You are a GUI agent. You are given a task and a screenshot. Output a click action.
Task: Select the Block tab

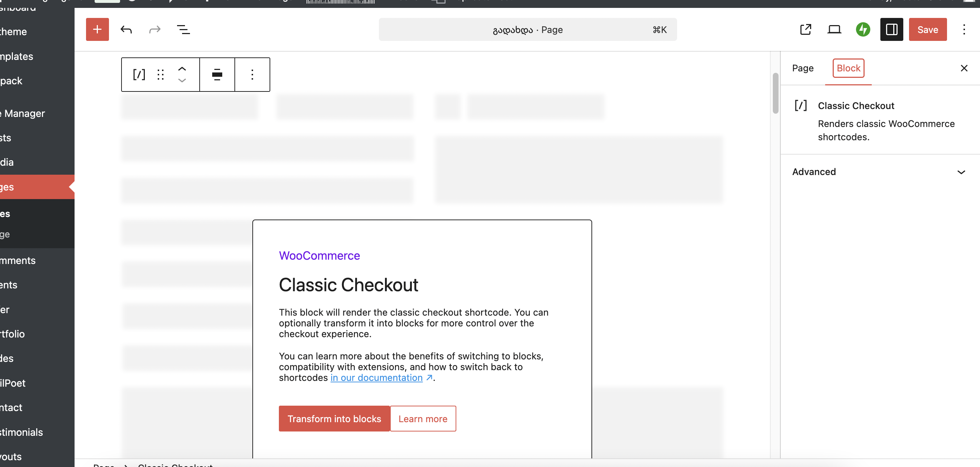pyautogui.click(x=848, y=68)
